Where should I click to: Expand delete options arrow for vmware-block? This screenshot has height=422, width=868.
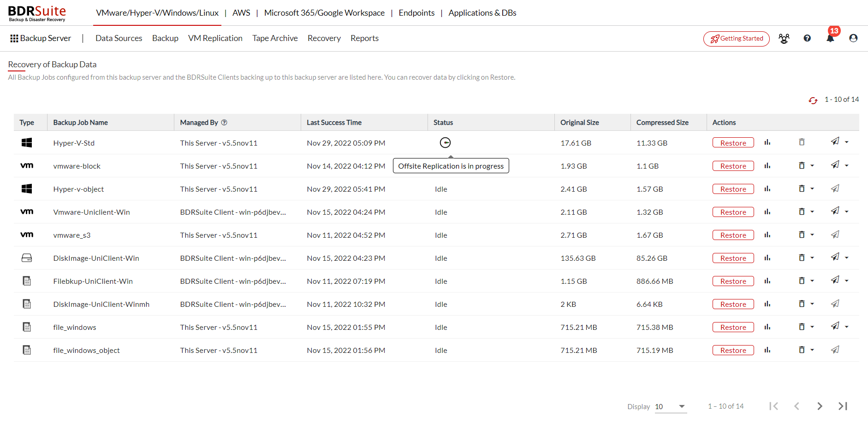click(812, 165)
